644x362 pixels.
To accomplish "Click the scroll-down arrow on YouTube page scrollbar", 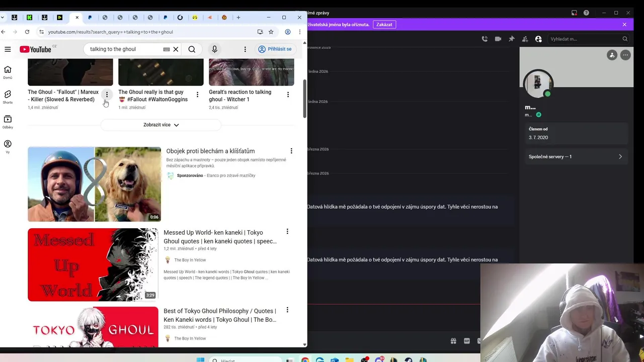I will (304, 344).
